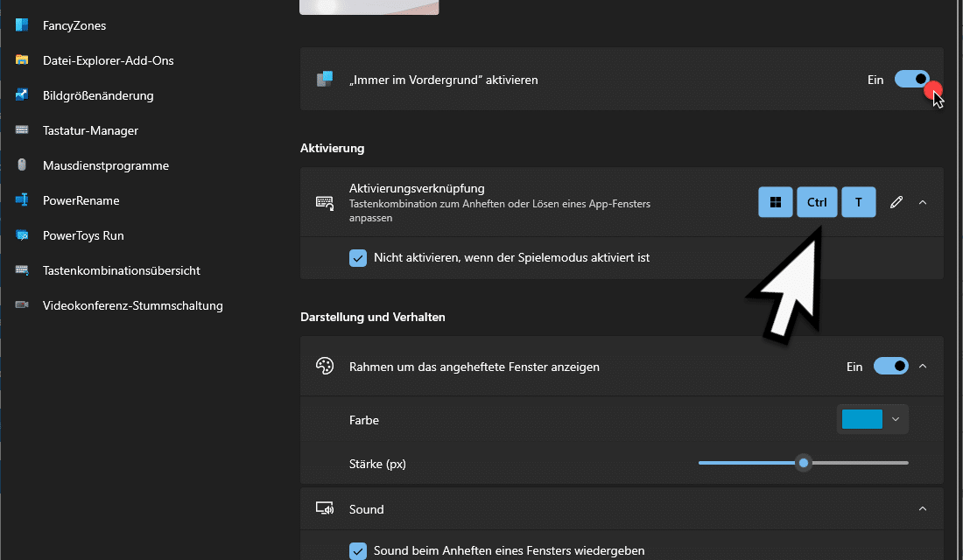The width and height of the screenshot is (963, 560).
Task: Click the pencil icon to edit shortcut
Action: point(896,202)
